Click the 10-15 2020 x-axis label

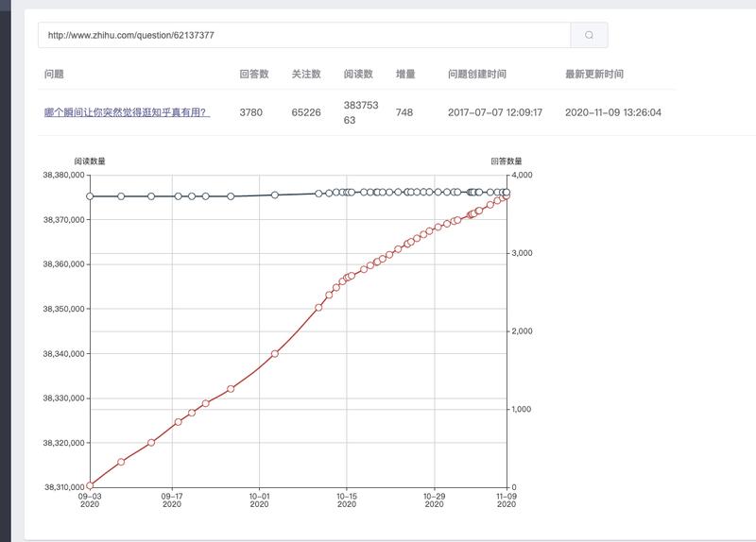pyautogui.click(x=347, y=500)
